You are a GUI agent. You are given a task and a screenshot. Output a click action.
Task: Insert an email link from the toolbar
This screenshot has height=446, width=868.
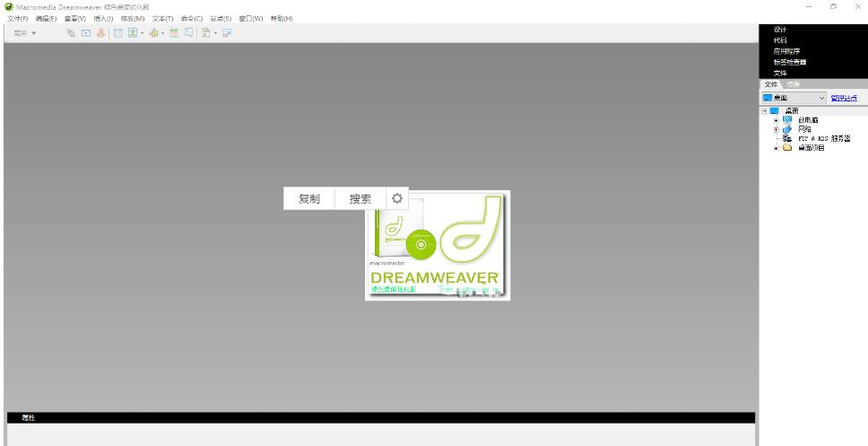point(86,33)
